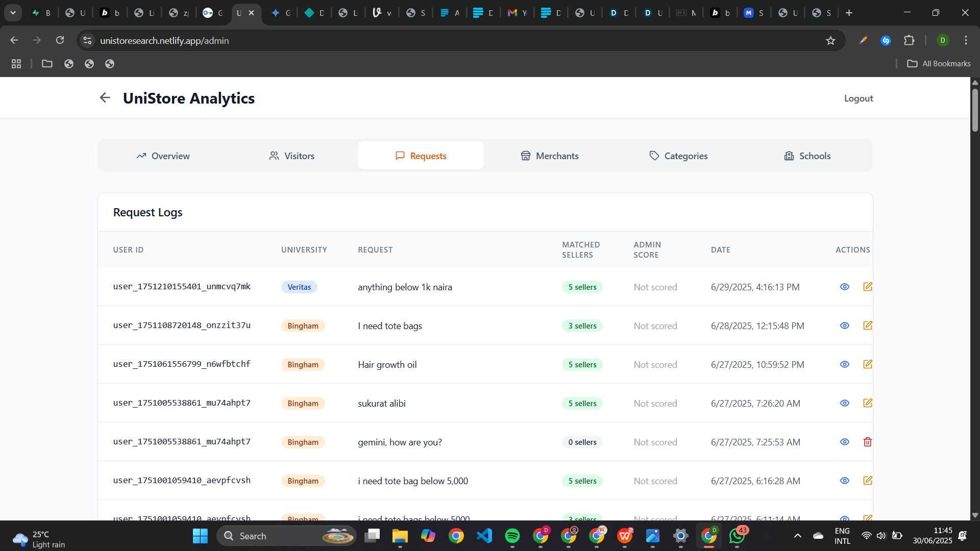Edit the 'Hair growth oil' request
This screenshot has width=980, height=551.
[867, 364]
